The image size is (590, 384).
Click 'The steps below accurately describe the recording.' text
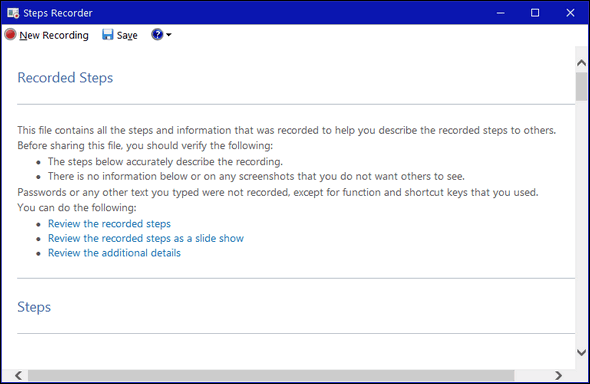(165, 162)
